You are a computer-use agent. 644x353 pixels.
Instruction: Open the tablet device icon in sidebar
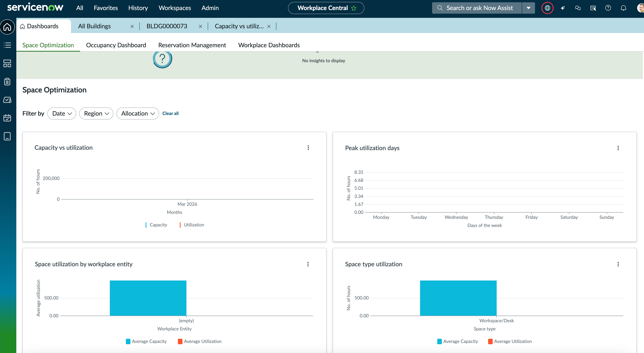pos(7,136)
